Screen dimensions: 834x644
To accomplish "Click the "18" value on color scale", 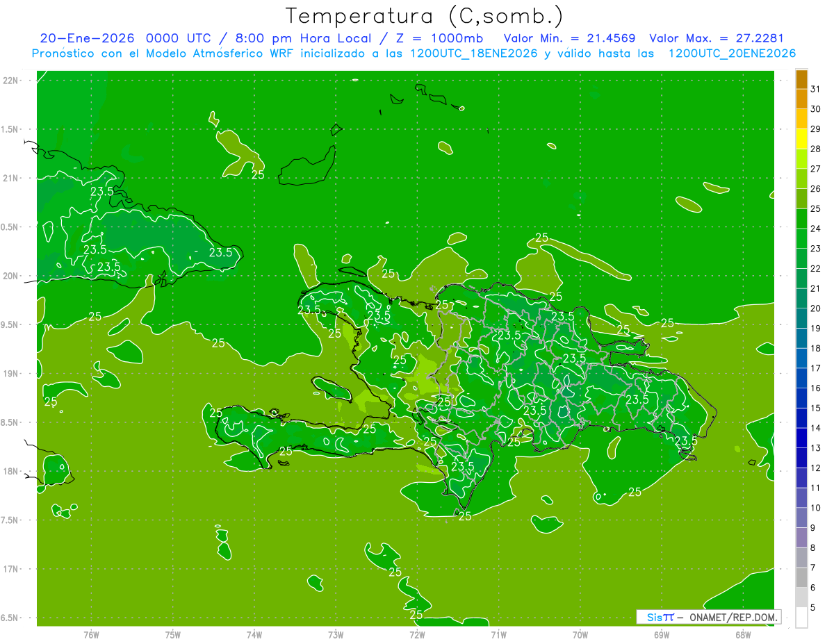I will coord(816,348).
